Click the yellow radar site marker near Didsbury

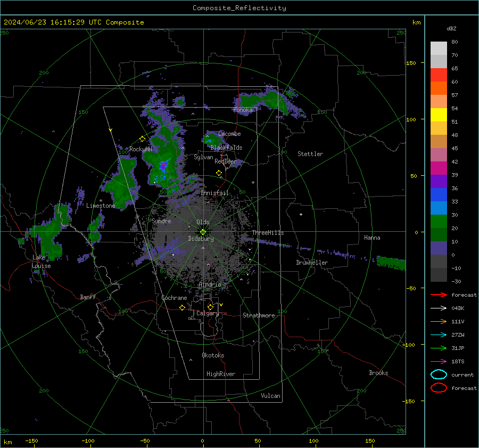(x=203, y=232)
